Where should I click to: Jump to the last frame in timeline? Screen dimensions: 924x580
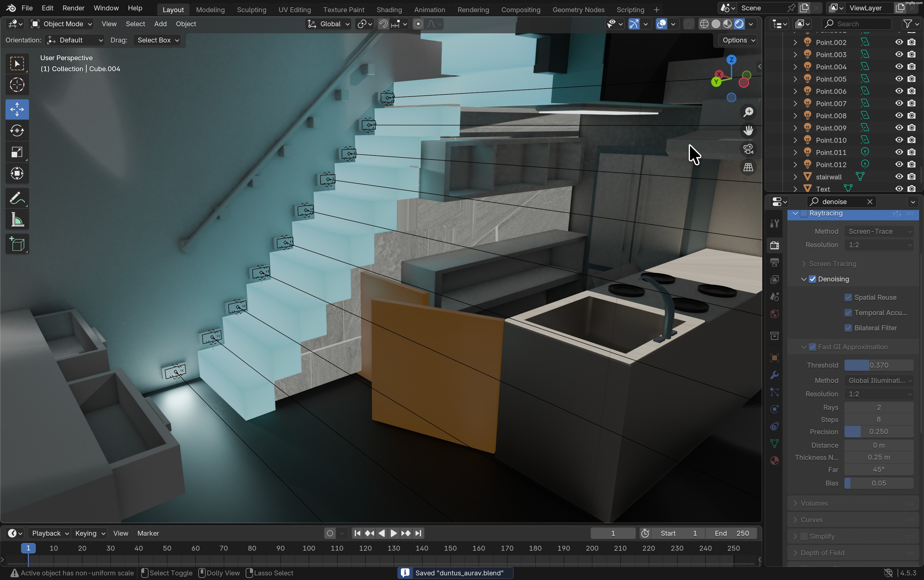418,533
